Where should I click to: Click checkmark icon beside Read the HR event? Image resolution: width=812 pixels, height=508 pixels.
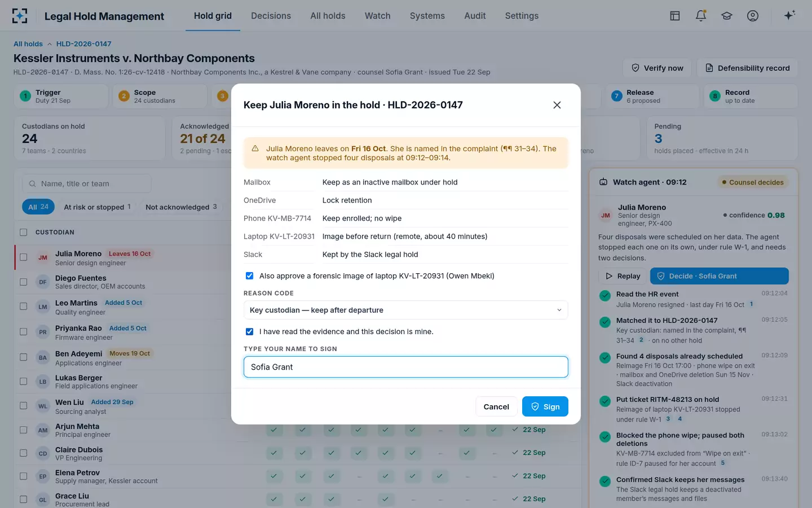(605, 295)
